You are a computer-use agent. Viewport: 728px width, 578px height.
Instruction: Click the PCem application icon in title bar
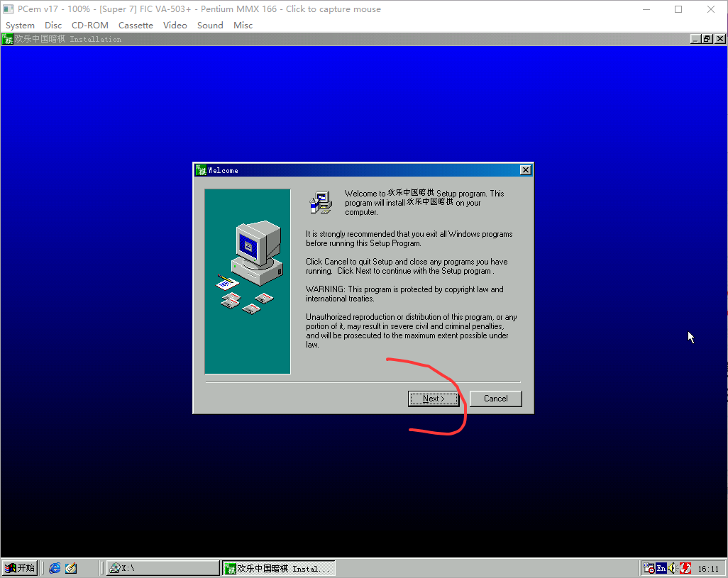[9, 9]
